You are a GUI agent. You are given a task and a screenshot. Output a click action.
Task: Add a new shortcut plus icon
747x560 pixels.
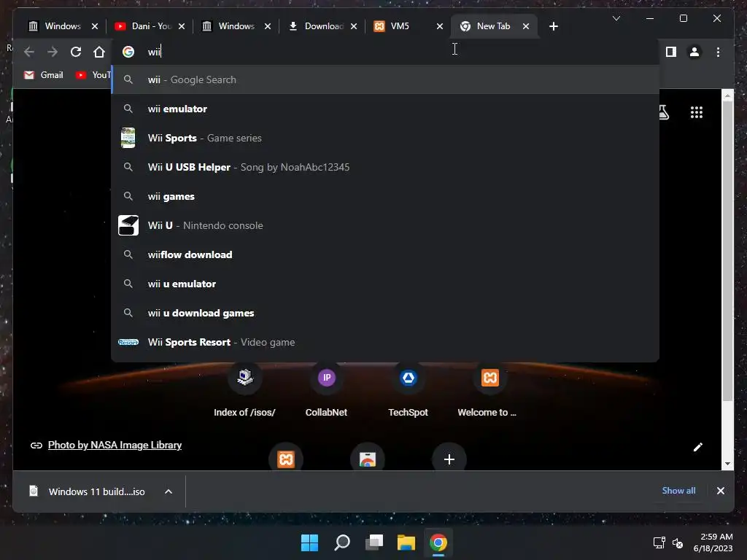(449, 459)
